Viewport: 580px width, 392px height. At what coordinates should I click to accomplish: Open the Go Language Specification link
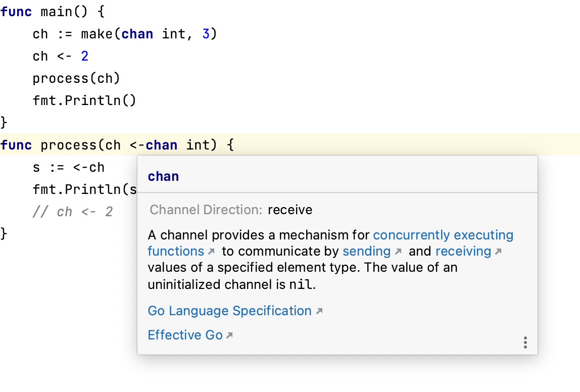point(228,311)
